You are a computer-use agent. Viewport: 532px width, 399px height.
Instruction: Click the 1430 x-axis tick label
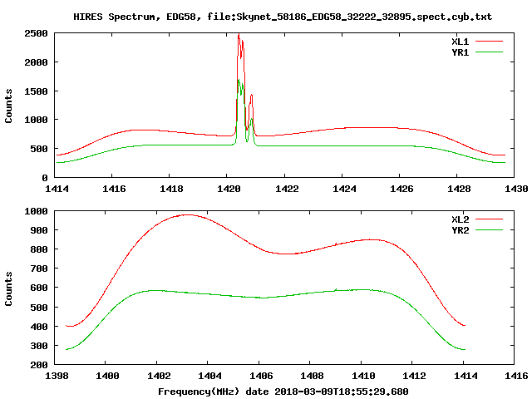pyautogui.click(x=516, y=189)
